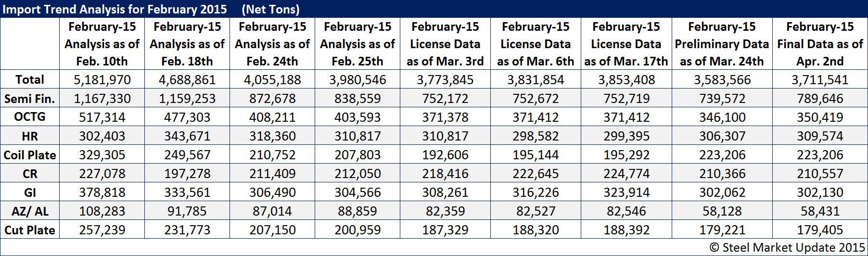Select the 'Semi Fin.' row label
Viewport: 868px width, 256px height.
tap(30, 99)
